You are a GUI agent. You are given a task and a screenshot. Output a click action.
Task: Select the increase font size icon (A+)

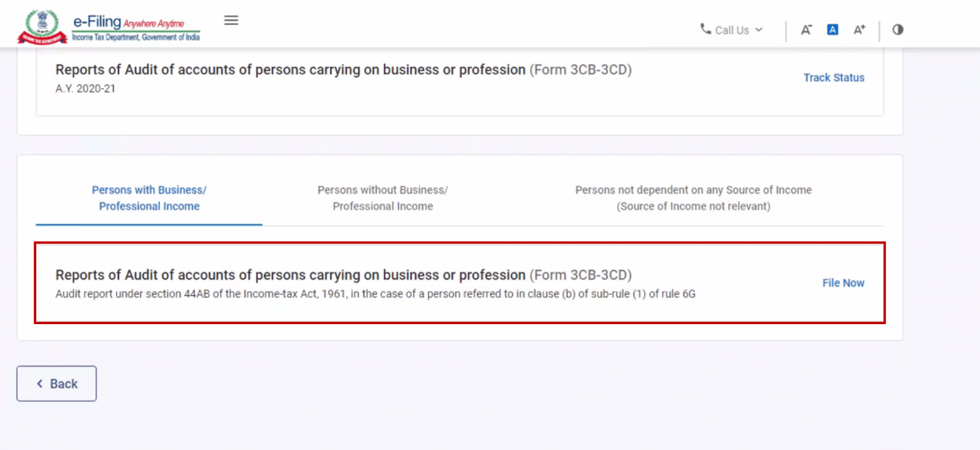pos(859,29)
